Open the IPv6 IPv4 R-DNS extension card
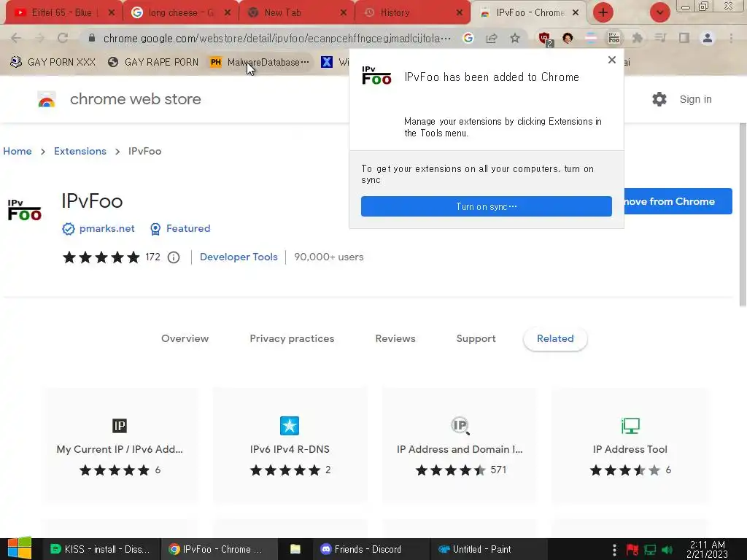 [x=290, y=446]
